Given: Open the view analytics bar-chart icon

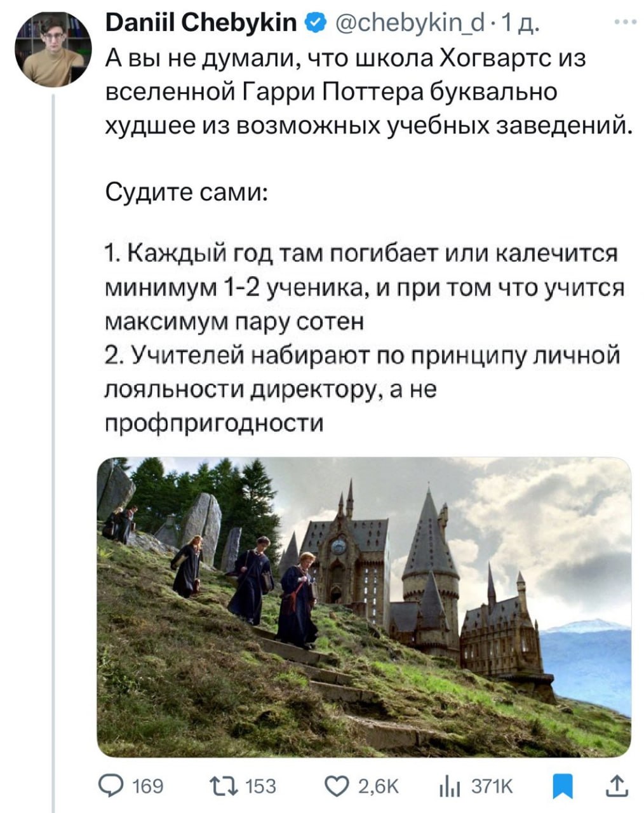Looking at the screenshot, I should (450, 788).
